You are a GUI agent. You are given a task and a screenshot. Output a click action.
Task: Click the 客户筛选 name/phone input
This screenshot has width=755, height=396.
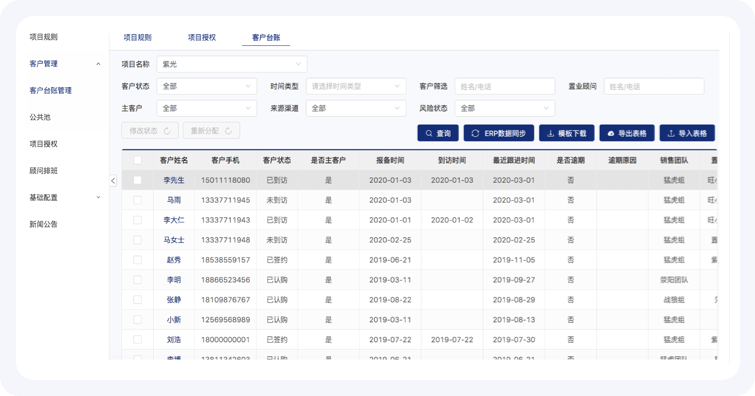pos(505,86)
